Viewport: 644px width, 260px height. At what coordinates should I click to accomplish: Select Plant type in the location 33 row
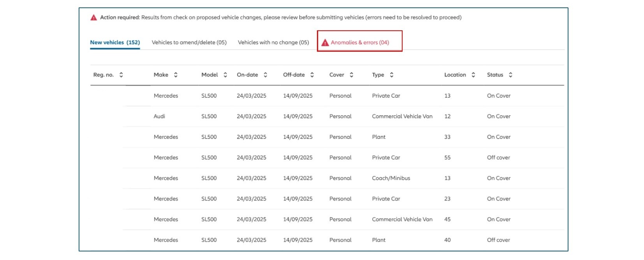click(378, 137)
